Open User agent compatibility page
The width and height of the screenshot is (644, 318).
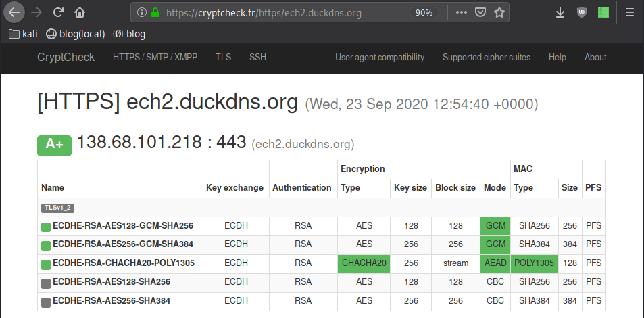(380, 58)
